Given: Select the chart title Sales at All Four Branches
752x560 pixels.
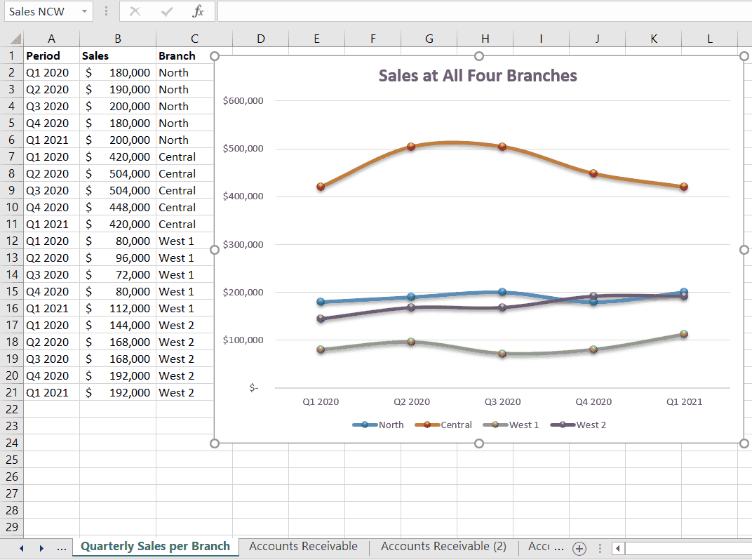Looking at the screenshot, I should pos(478,76).
